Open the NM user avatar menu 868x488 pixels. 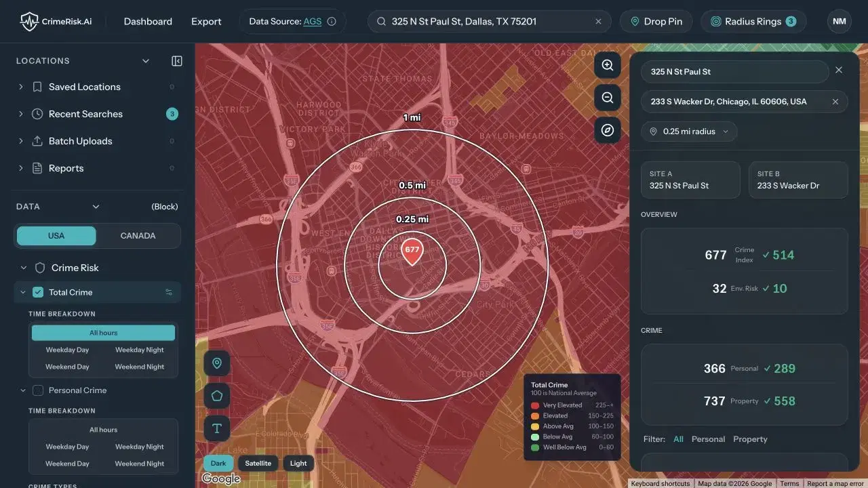840,22
